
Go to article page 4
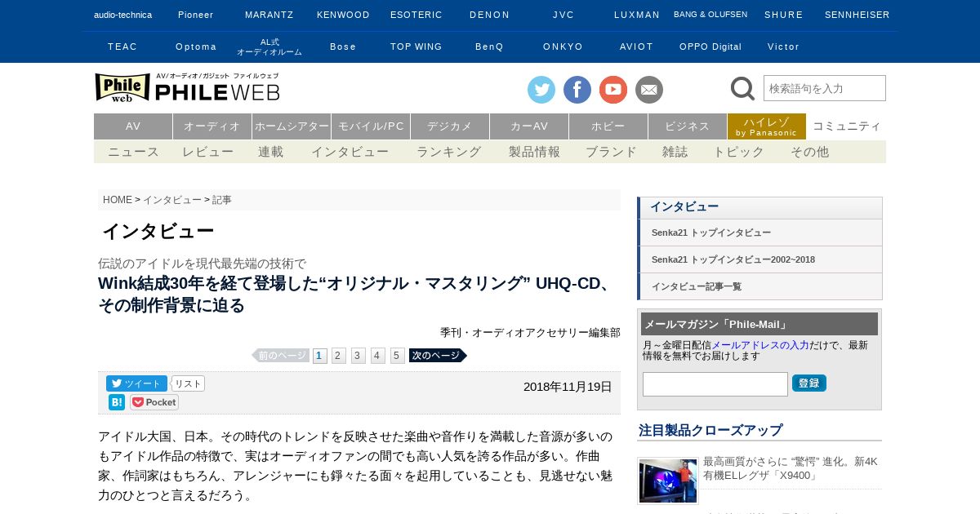(x=378, y=356)
